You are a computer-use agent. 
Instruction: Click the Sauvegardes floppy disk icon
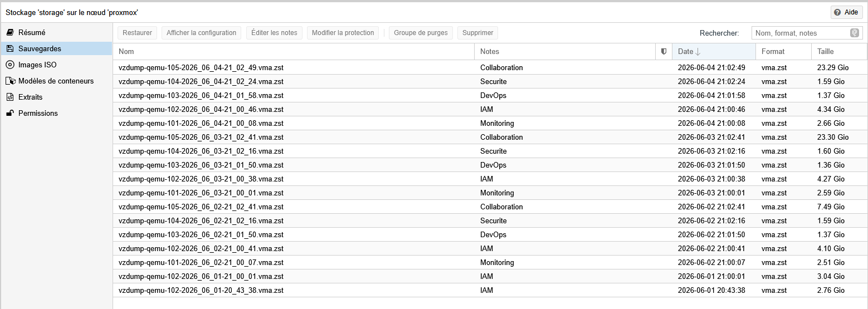click(x=9, y=49)
